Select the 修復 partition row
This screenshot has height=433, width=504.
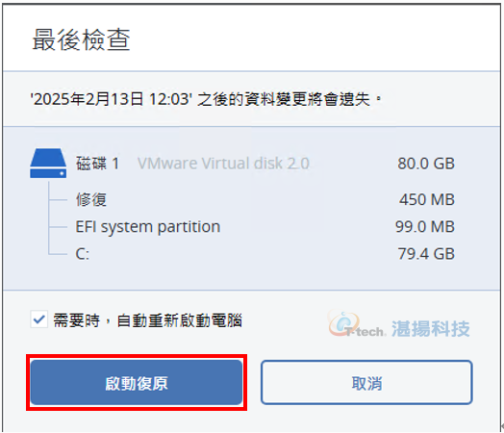pos(265,199)
